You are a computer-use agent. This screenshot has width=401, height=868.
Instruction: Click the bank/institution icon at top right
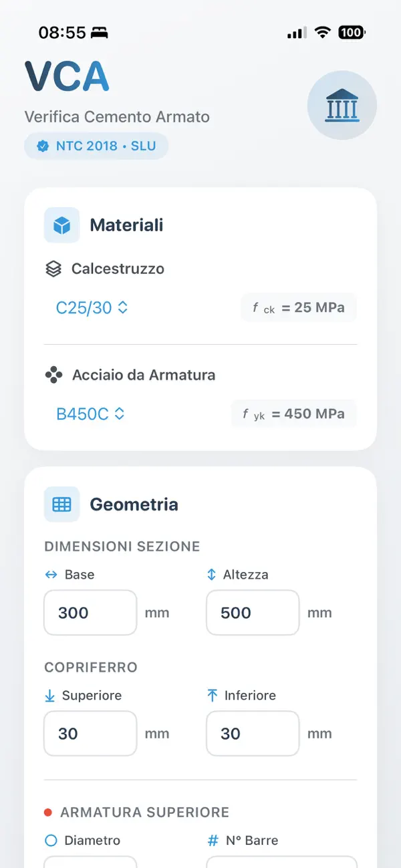pyautogui.click(x=342, y=105)
